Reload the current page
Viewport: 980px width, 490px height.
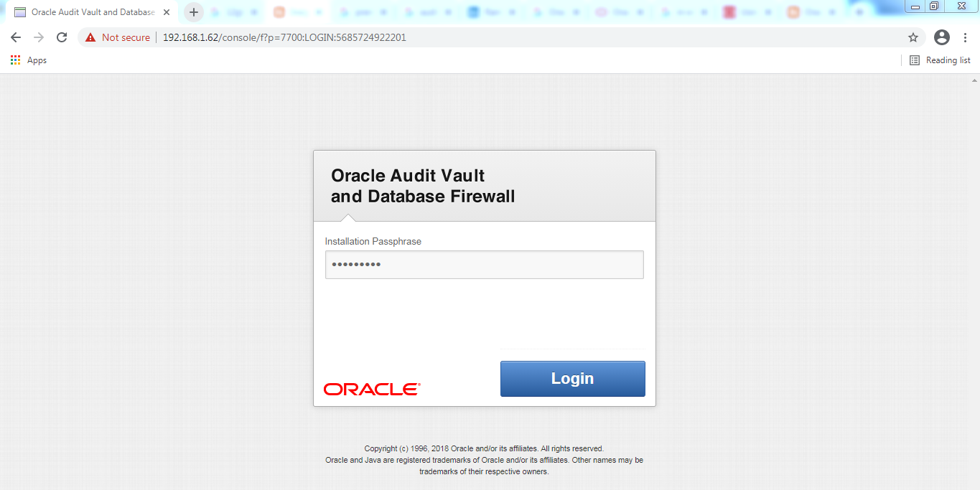pos(62,37)
